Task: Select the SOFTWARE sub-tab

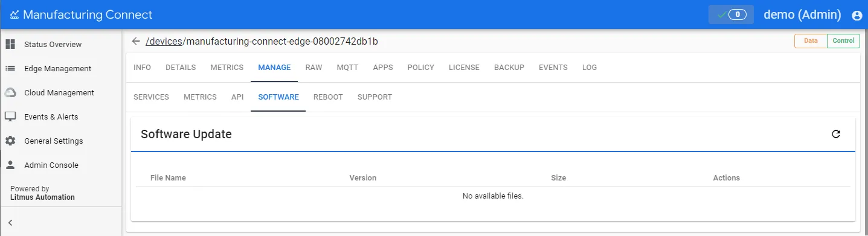Action: coord(278,97)
